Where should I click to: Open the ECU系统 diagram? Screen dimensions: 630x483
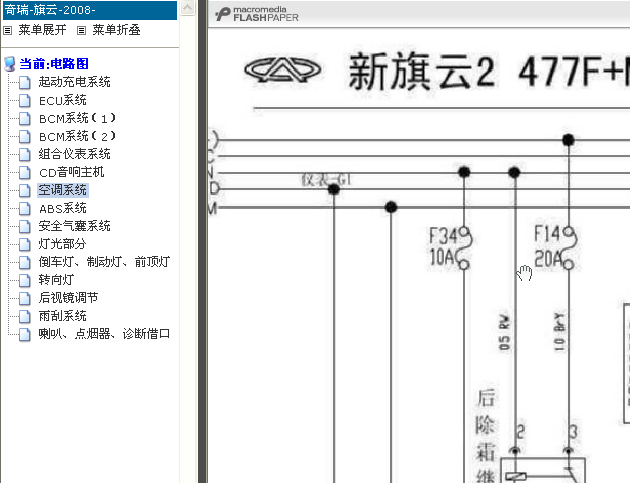click(x=63, y=100)
